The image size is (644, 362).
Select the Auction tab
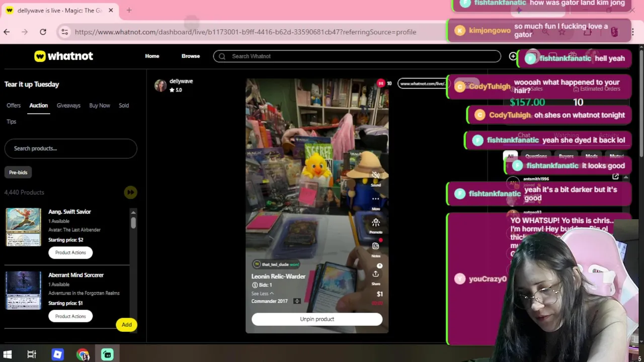click(x=38, y=106)
